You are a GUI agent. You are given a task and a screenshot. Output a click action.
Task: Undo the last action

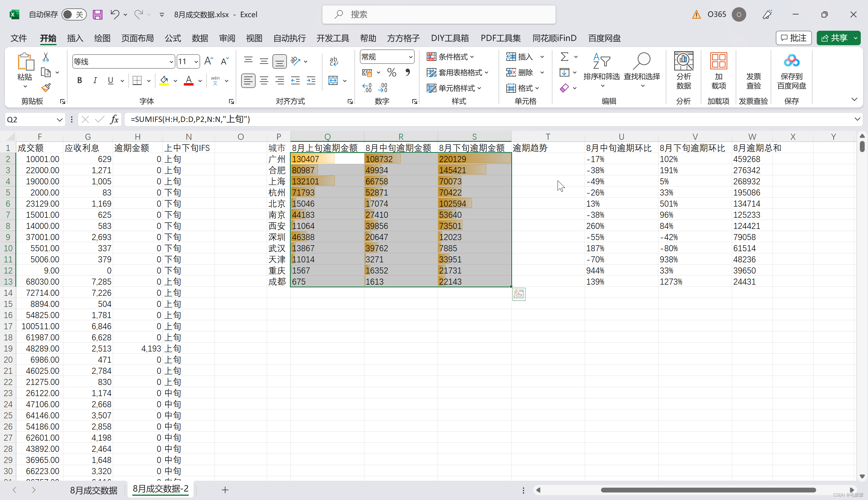coord(115,14)
